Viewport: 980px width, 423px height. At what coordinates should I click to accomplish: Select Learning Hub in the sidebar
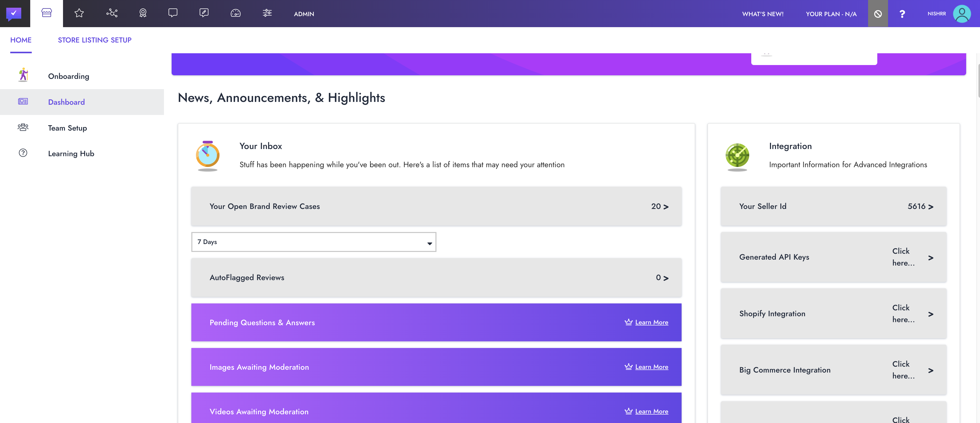[82, 153]
